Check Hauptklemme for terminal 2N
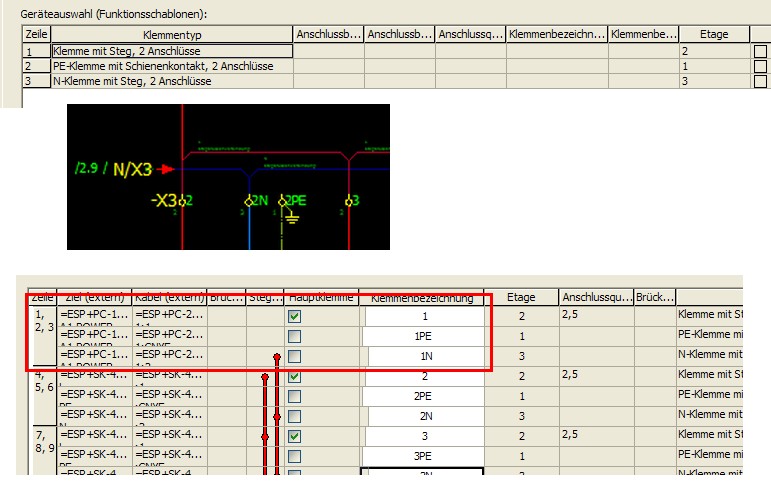771x500 pixels. [x=294, y=416]
